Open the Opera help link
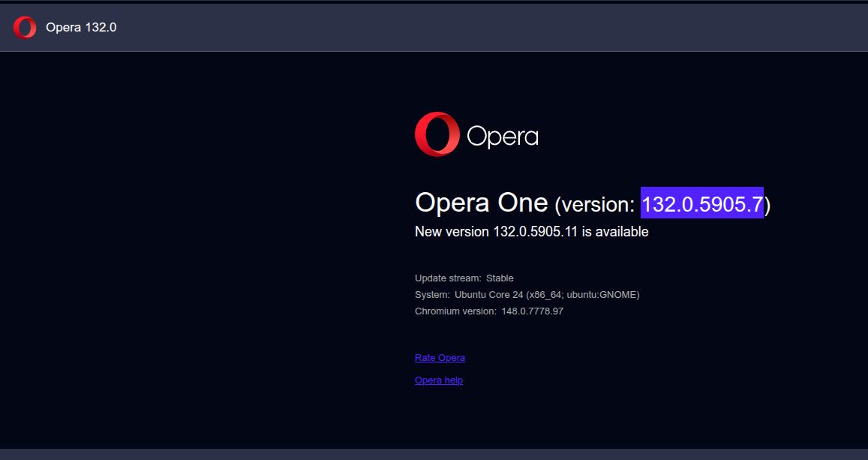The image size is (868, 460). tap(438, 380)
